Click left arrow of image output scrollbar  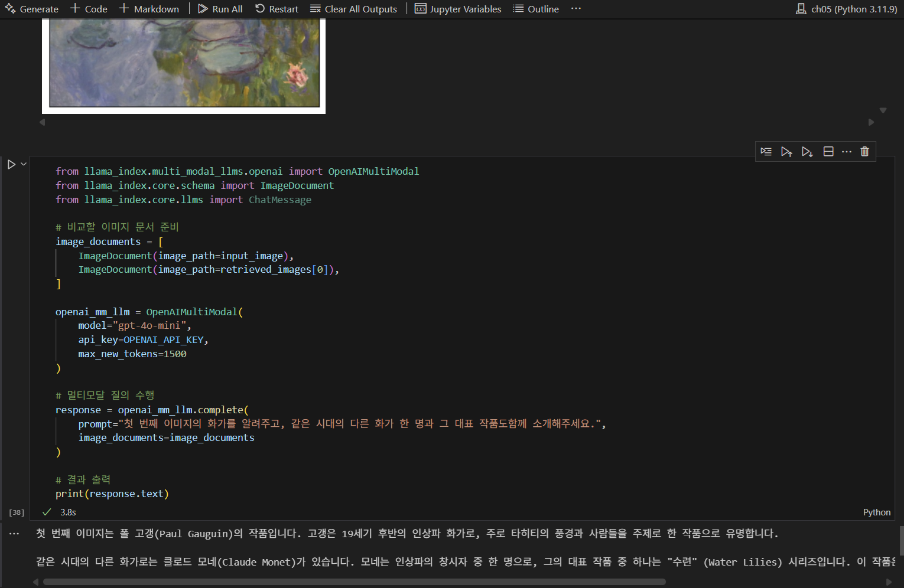click(42, 122)
